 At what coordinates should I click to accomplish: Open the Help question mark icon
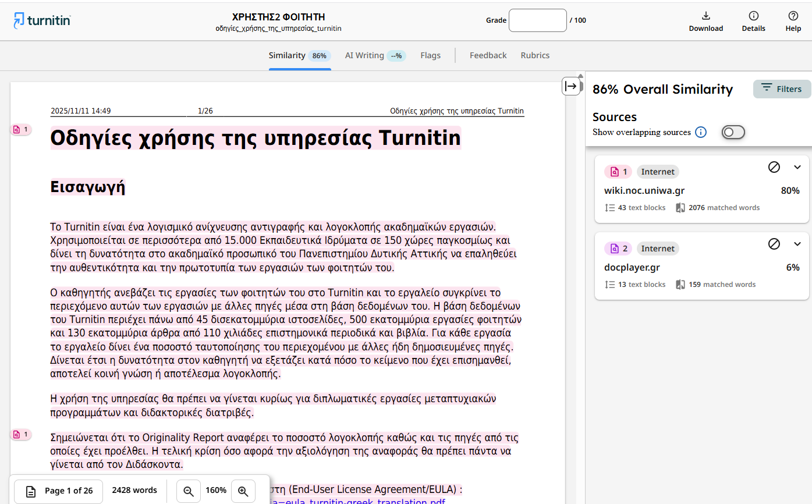pyautogui.click(x=793, y=16)
